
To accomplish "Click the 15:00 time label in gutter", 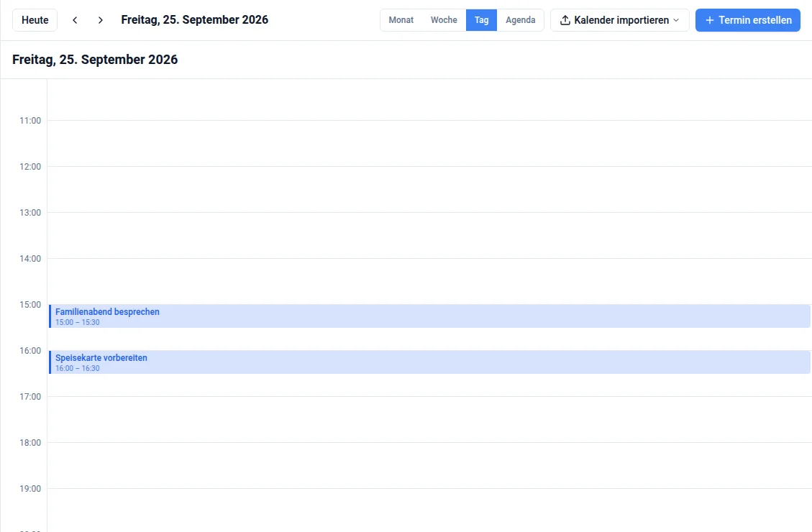I will (30, 305).
